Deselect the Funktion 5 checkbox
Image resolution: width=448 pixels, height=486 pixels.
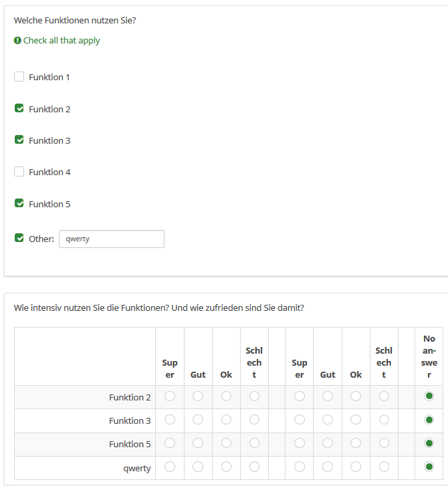coord(19,203)
